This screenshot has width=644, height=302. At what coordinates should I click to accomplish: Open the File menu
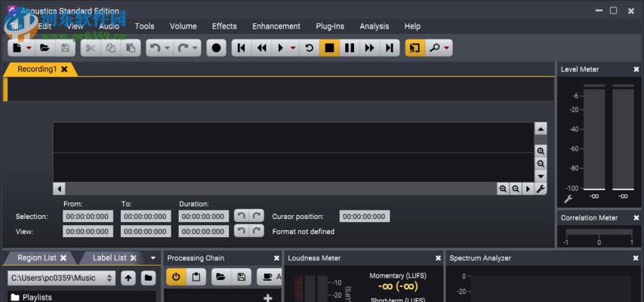[15, 26]
